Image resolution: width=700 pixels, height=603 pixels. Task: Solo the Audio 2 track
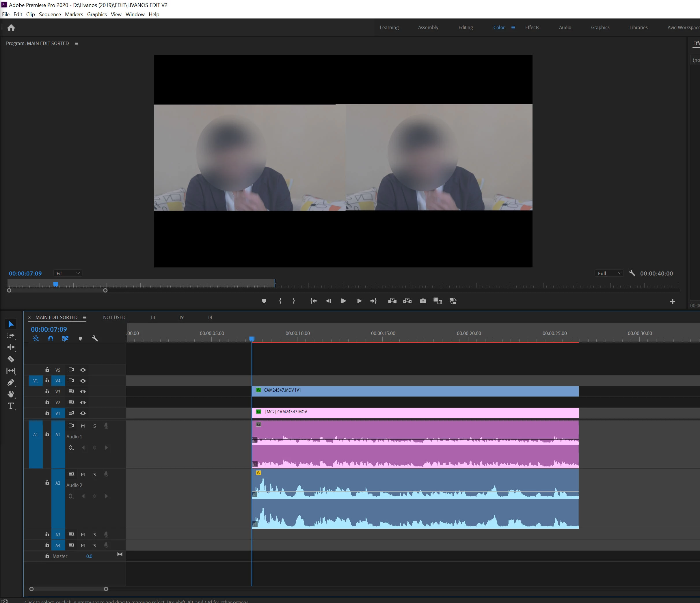coord(95,474)
